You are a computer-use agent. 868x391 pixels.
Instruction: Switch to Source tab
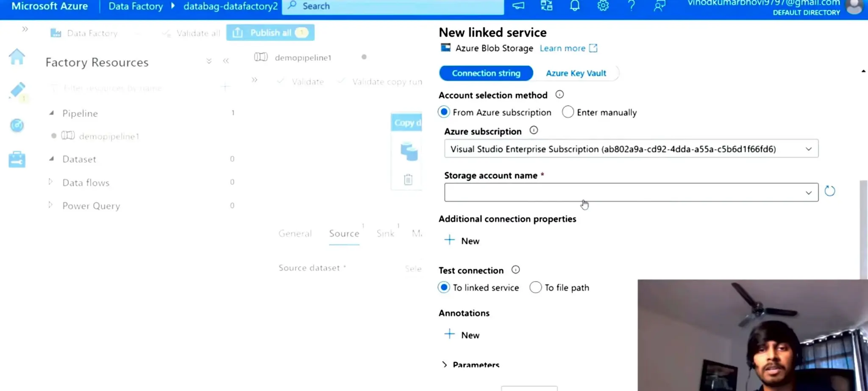pyautogui.click(x=344, y=233)
